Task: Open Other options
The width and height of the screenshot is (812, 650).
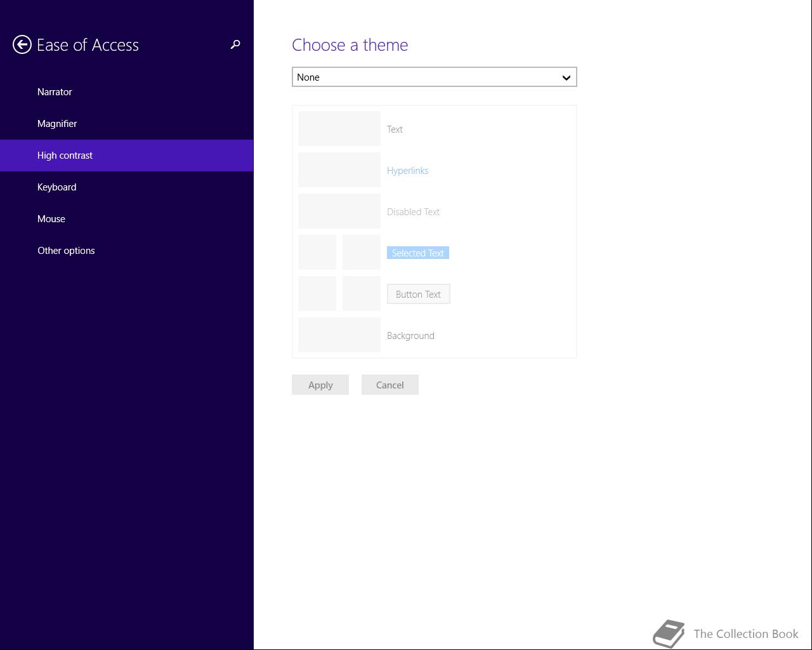Action: pyautogui.click(x=126, y=251)
